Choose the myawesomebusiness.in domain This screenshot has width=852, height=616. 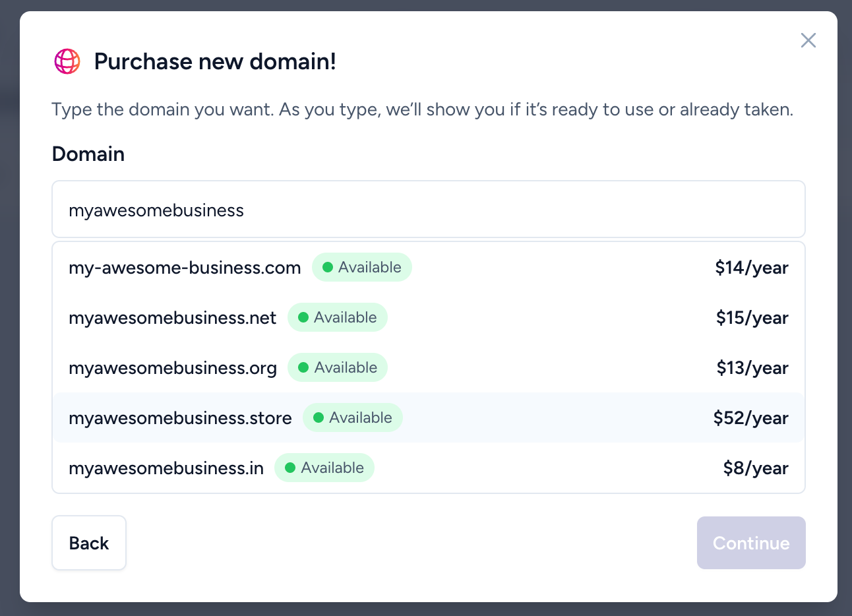click(166, 468)
